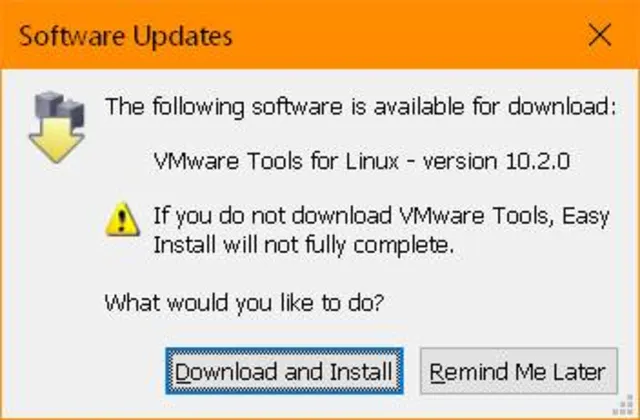Click the resize grip in dialog corner
640x420 pixels.
point(624,405)
